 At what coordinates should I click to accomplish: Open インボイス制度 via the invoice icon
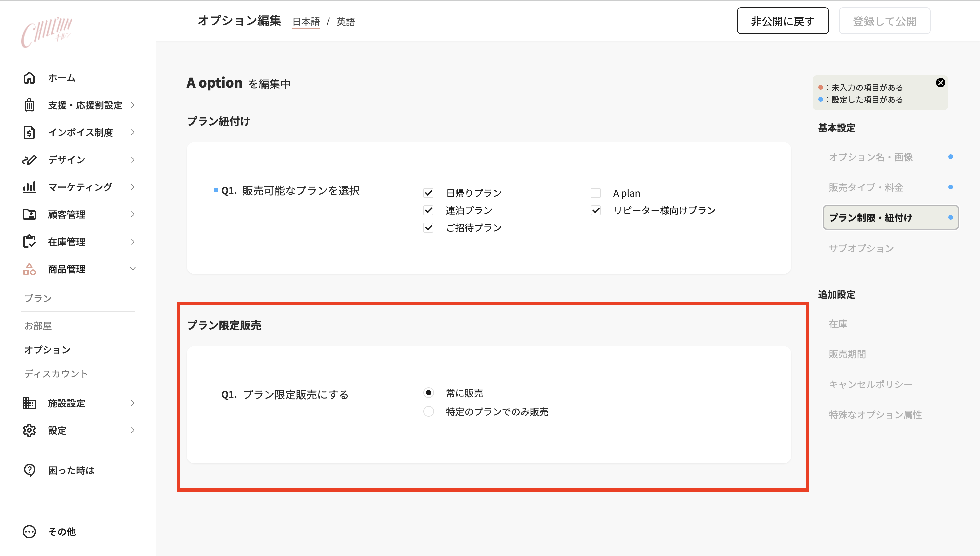29,132
